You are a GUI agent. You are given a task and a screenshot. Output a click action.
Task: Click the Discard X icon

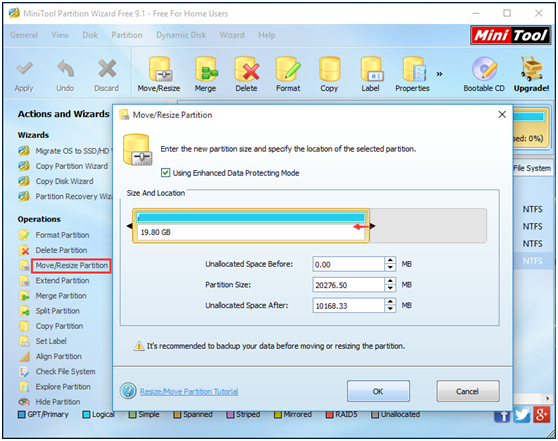point(107,68)
